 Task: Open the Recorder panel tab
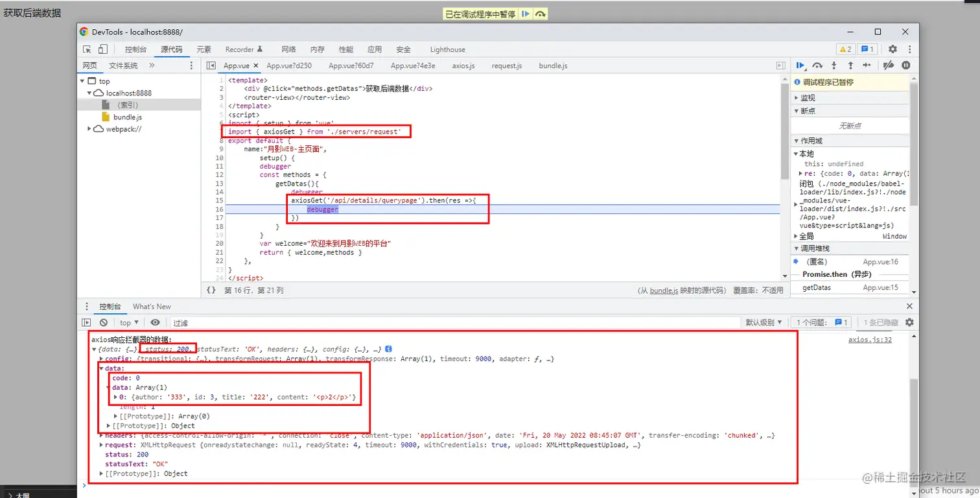[x=244, y=49]
